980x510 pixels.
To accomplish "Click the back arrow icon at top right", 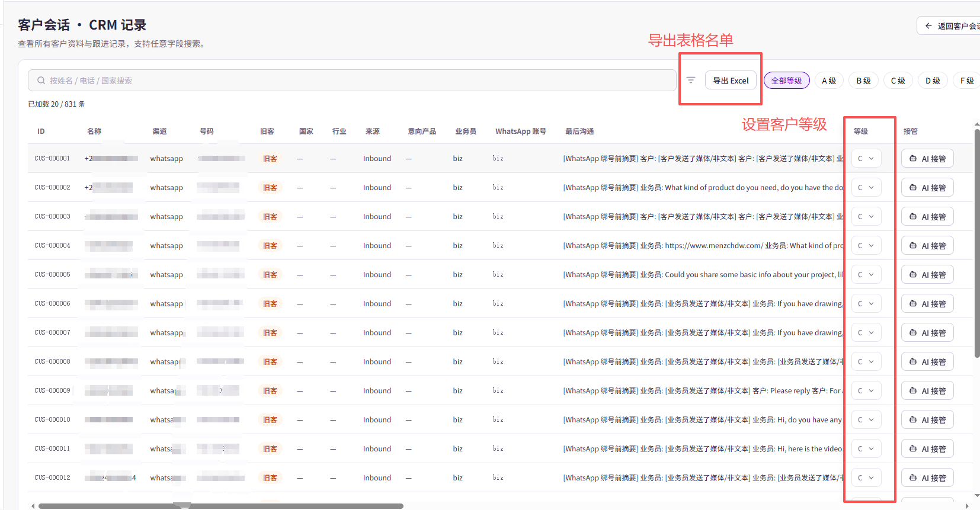I will click(928, 26).
